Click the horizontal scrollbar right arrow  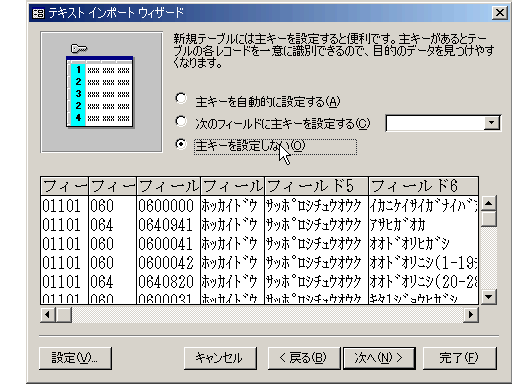(471, 315)
